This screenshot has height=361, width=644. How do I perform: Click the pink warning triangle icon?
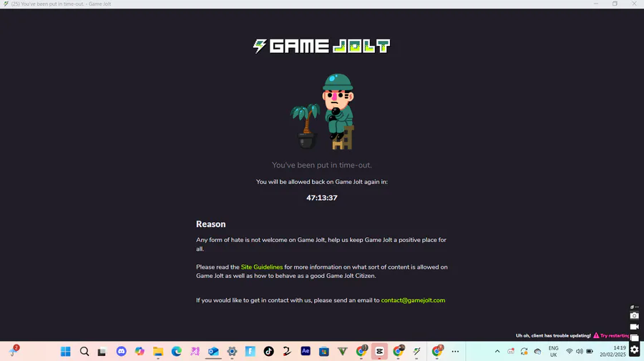(596, 335)
